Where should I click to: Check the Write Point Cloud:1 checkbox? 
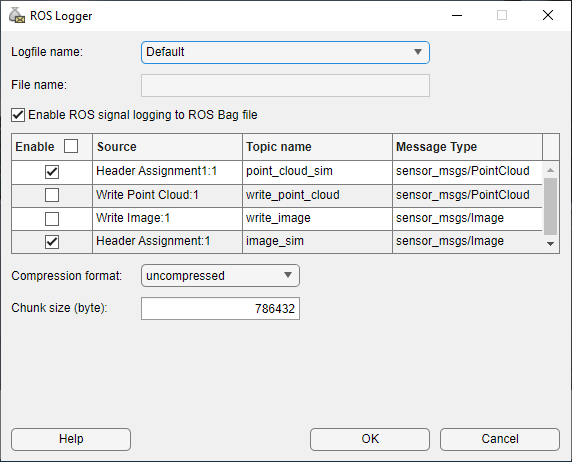point(52,195)
